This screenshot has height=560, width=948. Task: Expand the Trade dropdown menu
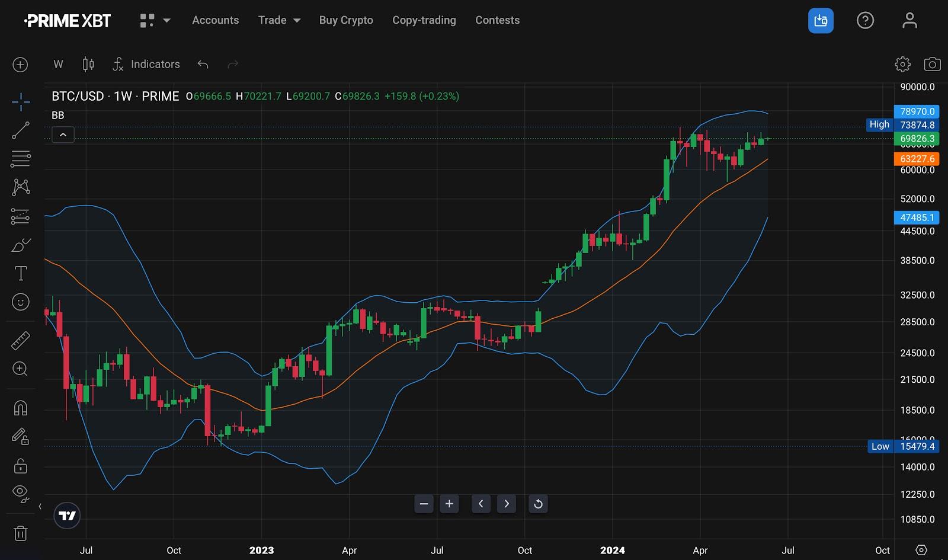(x=279, y=20)
